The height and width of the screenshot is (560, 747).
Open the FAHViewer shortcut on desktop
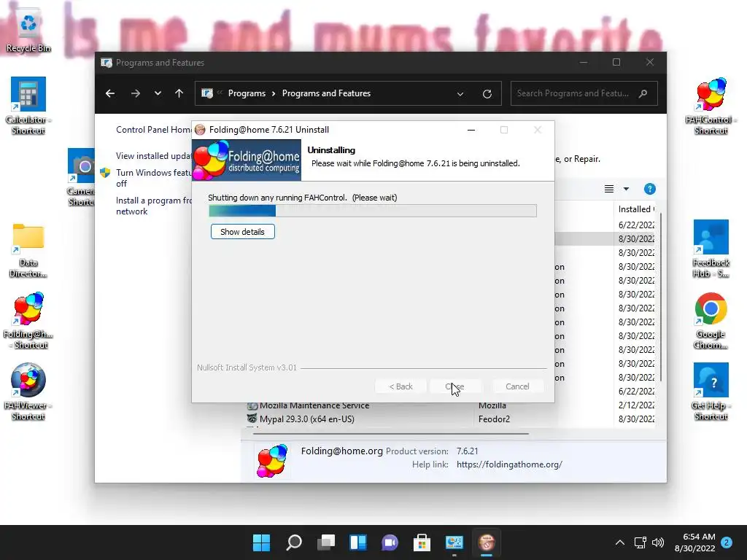pos(28,392)
